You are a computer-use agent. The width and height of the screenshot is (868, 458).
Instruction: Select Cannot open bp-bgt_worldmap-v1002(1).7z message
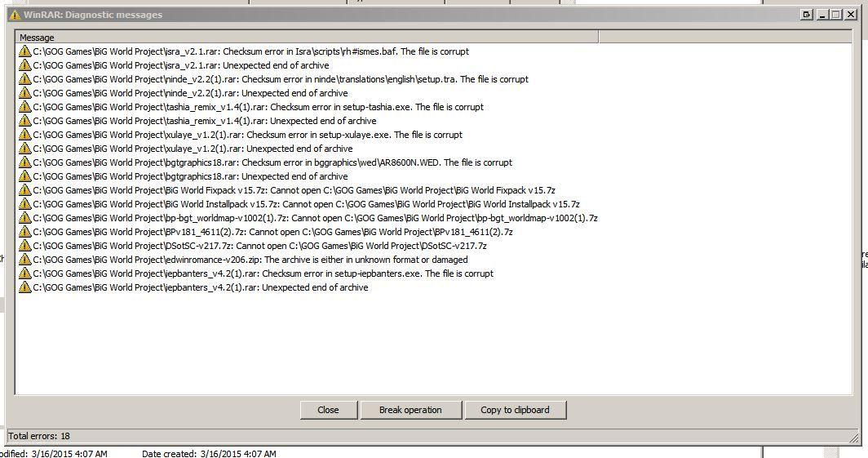[x=316, y=218]
